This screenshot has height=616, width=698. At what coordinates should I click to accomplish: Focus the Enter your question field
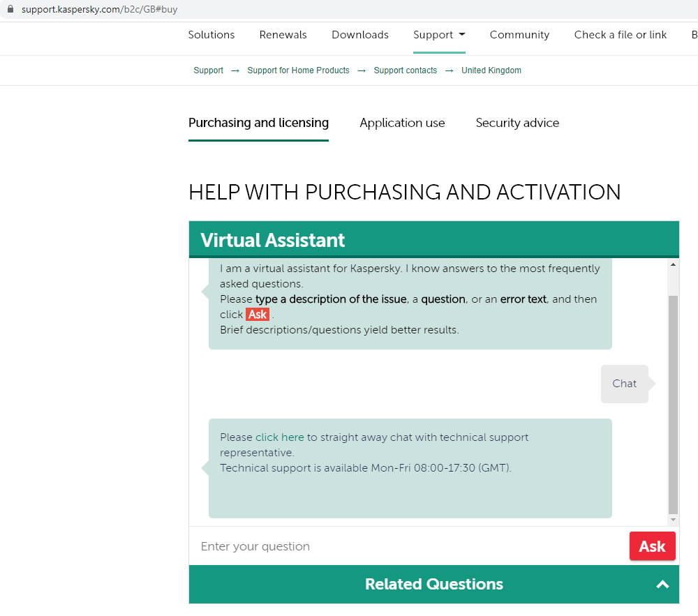408,546
